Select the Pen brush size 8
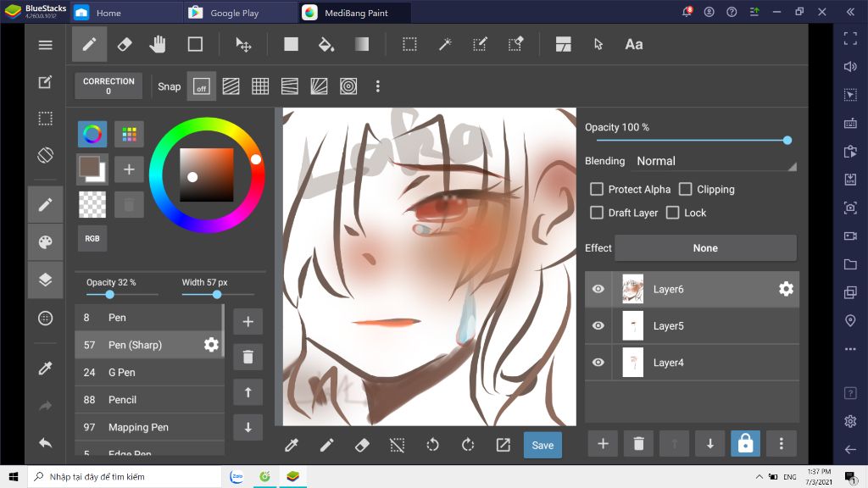This screenshot has width=868, height=488. [x=148, y=318]
